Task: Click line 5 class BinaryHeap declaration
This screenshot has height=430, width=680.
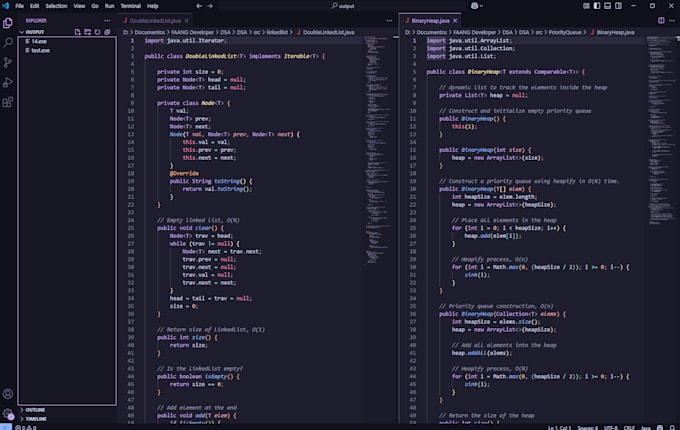Action: [506, 72]
